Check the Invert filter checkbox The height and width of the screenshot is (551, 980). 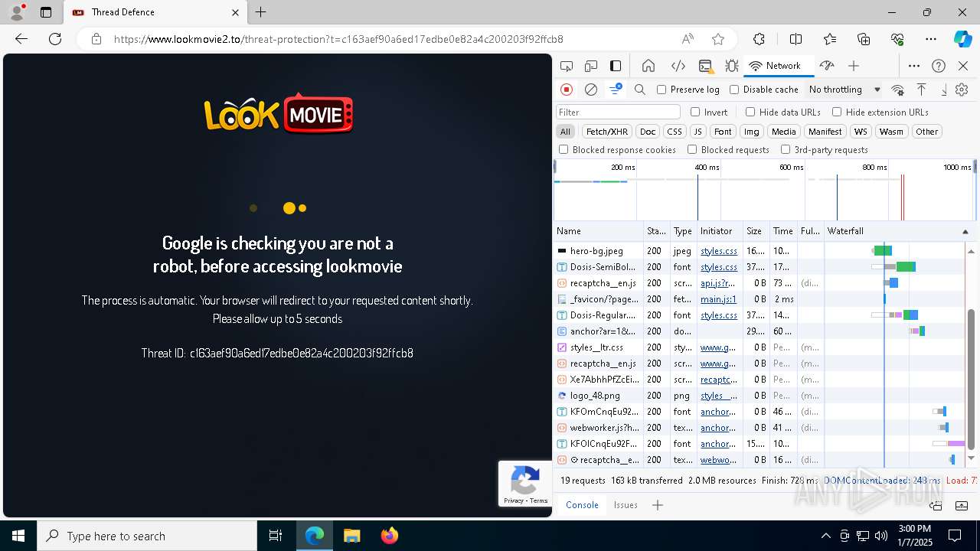coord(695,112)
